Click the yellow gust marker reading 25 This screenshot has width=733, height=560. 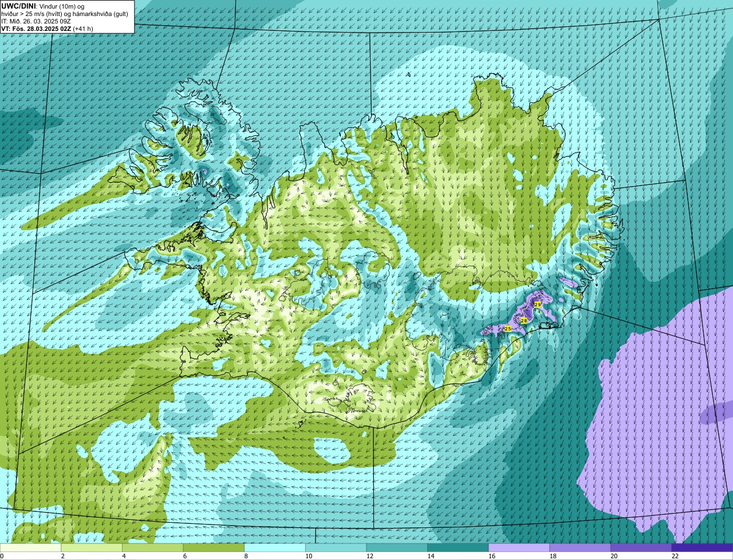tap(507, 329)
